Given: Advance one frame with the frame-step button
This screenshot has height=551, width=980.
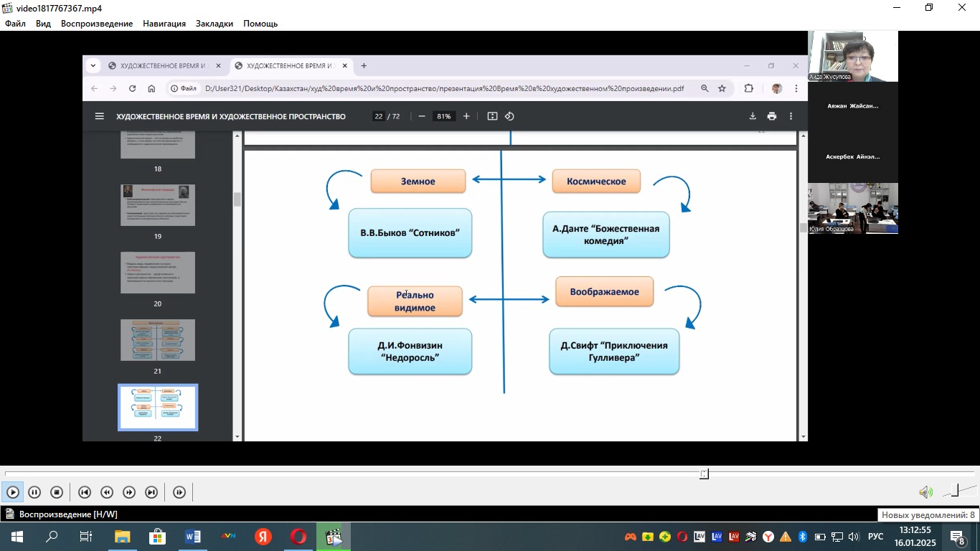Looking at the screenshot, I should tap(179, 492).
